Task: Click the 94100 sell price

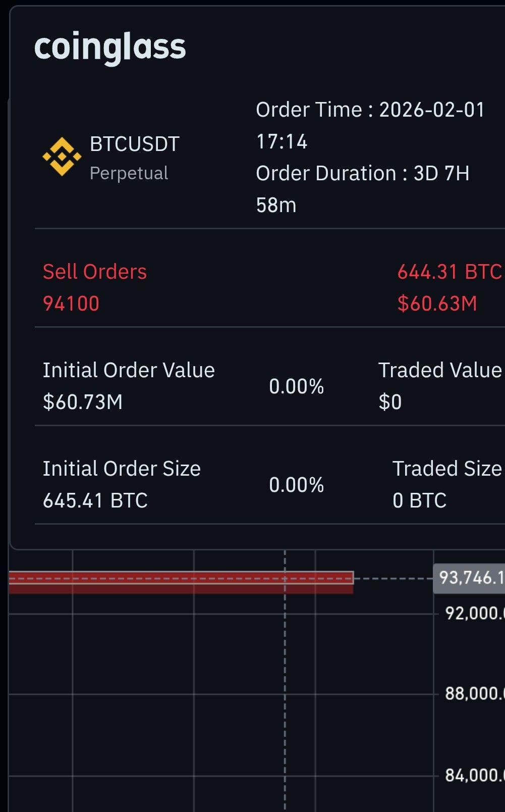Action: [71, 303]
